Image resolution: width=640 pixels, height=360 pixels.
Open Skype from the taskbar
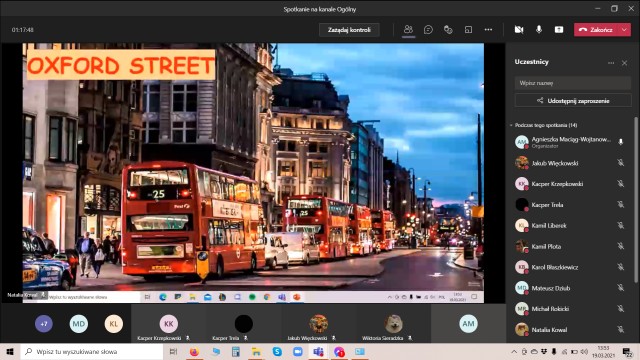(277, 351)
